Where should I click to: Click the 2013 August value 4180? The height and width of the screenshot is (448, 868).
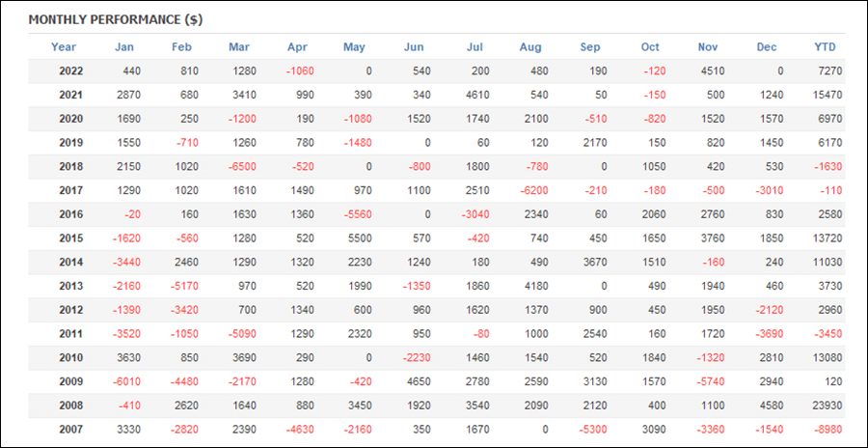tap(537, 287)
